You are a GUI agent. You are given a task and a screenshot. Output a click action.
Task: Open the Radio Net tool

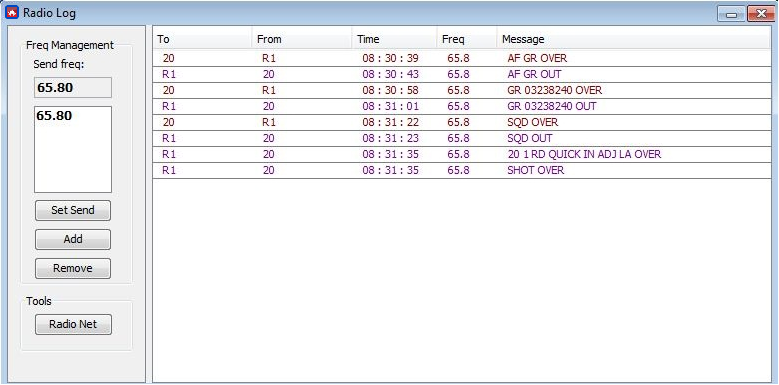[x=73, y=324]
